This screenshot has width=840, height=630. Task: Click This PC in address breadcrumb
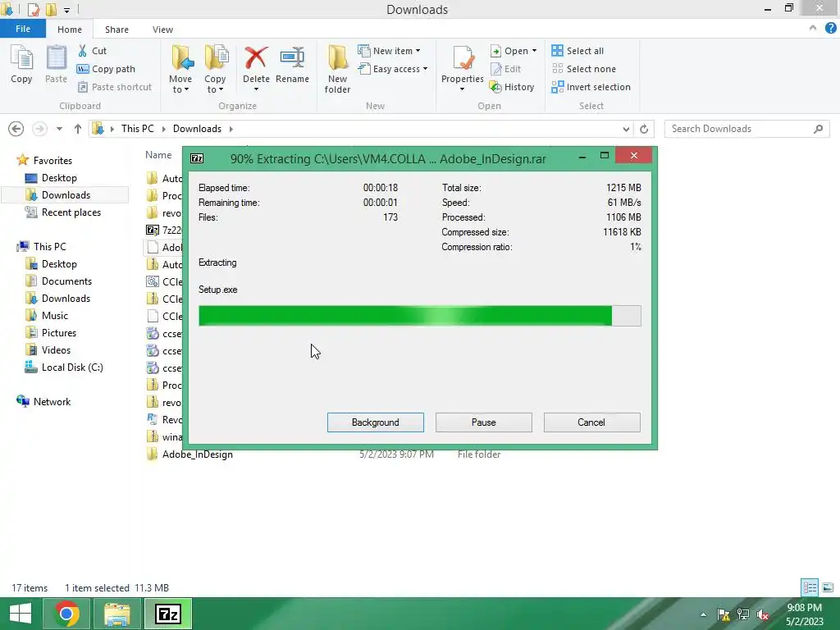(137, 129)
